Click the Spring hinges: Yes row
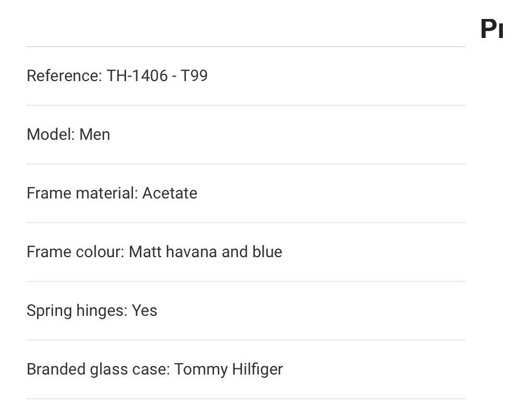 (246, 311)
